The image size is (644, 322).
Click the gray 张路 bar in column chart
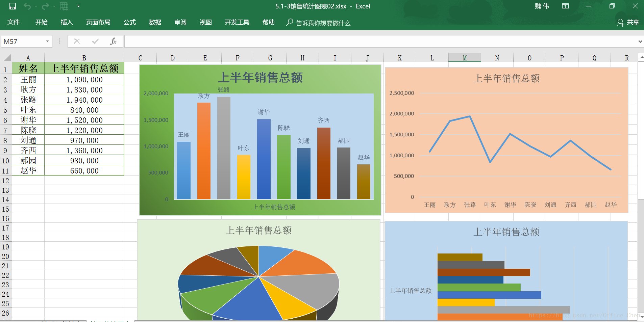(x=224, y=148)
